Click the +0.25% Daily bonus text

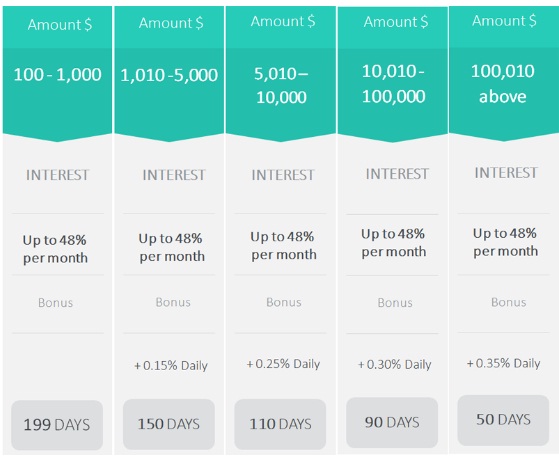coord(283,364)
